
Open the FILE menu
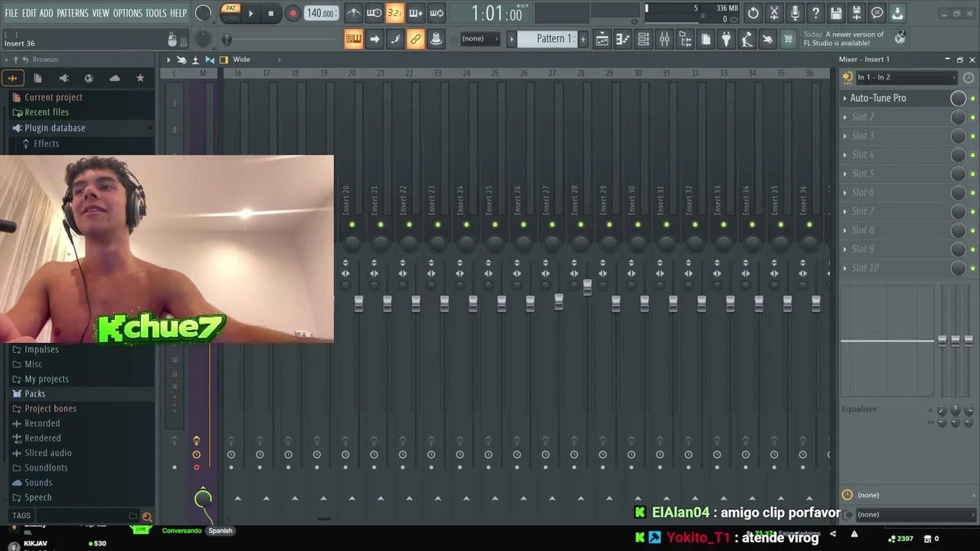pos(11,13)
